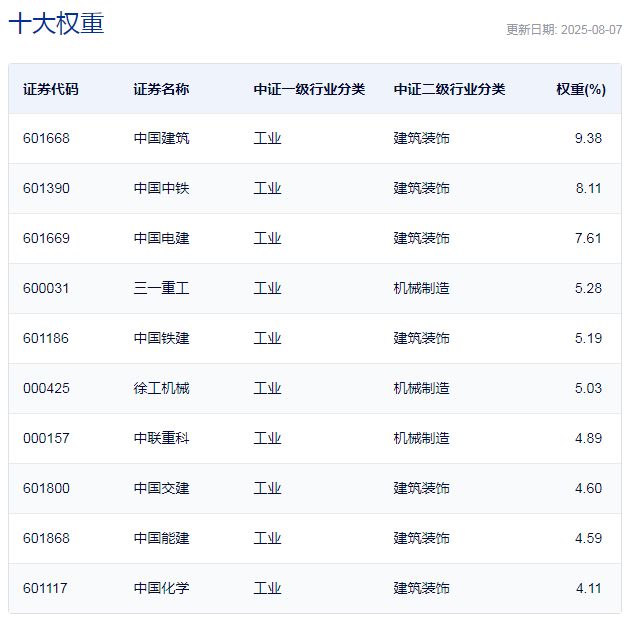
Task: Click stock name 三一重工
Action: [x=161, y=288]
